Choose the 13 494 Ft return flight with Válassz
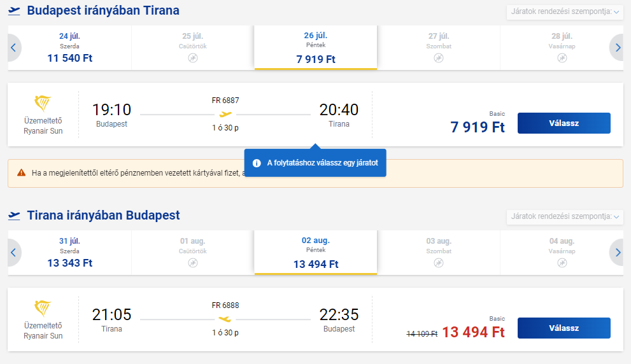Image resolution: width=631 pixels, height=364 pixels. [564, 328]
